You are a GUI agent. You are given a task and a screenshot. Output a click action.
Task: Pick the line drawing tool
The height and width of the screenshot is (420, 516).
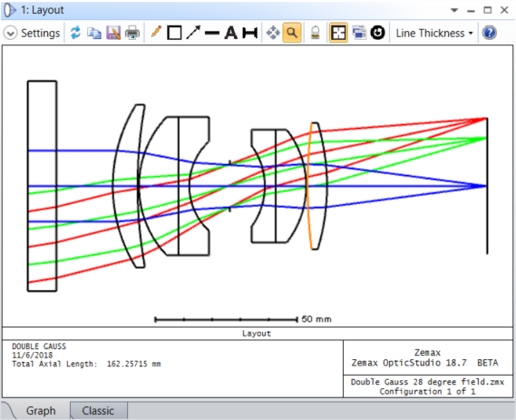pos(212,33)
